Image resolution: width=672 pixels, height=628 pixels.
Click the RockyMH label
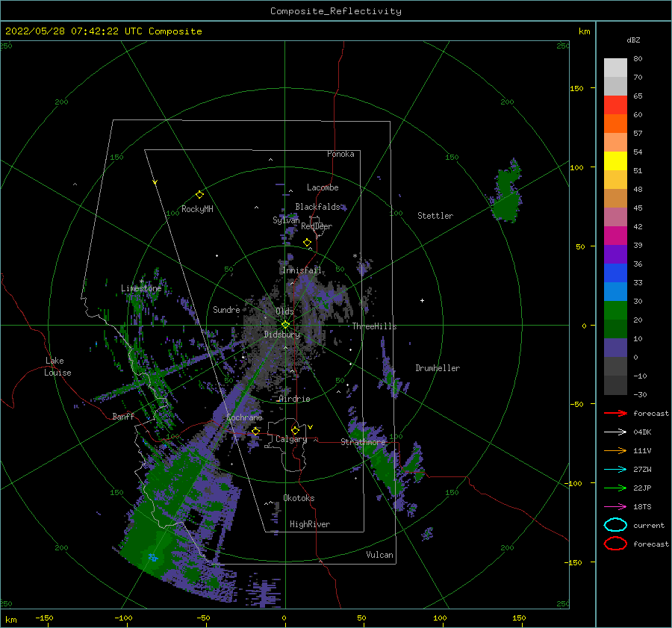pos(197,209)
